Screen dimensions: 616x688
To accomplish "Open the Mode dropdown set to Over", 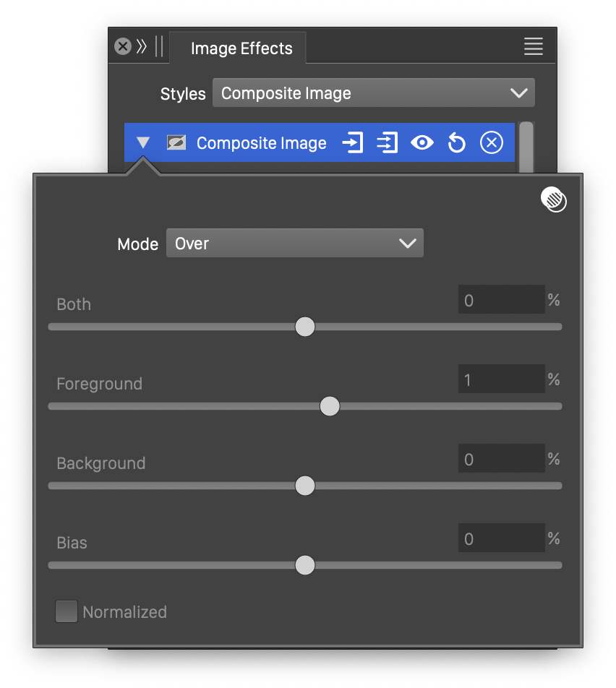I will point(294,244).
